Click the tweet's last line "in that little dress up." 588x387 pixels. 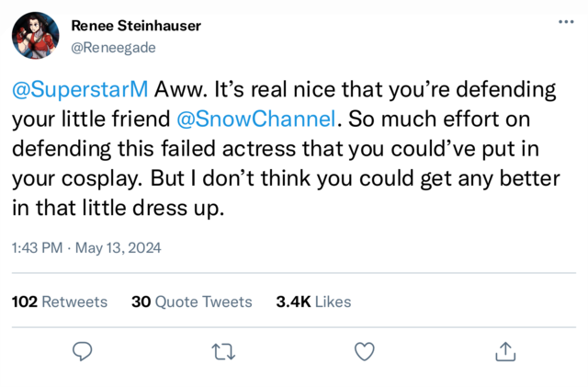tap(118, 207)
